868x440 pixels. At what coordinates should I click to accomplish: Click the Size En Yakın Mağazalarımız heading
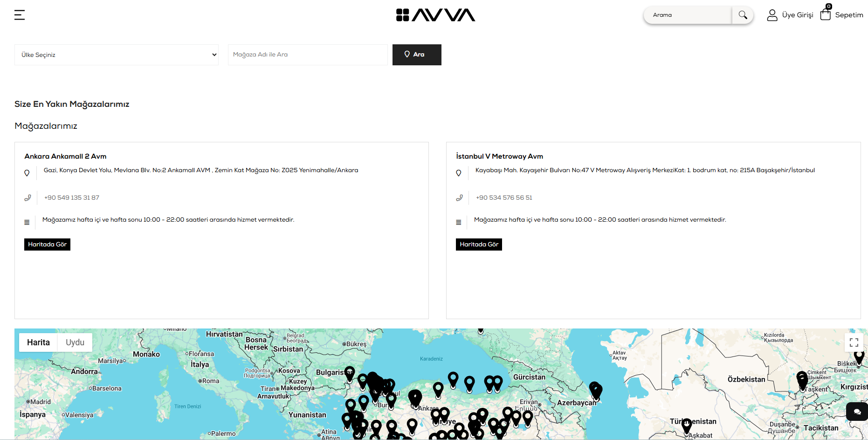(72, 104)
